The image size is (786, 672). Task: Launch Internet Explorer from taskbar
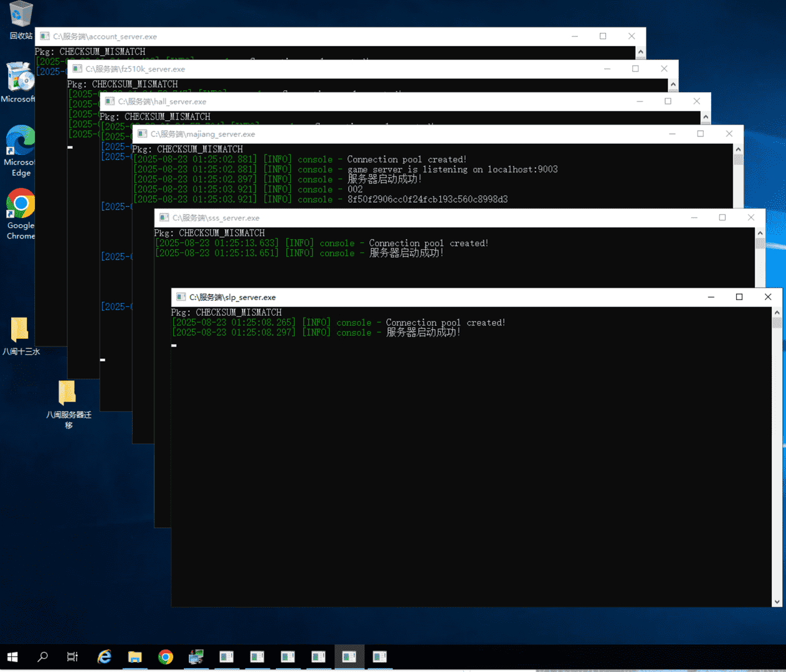tap(104, 657)
